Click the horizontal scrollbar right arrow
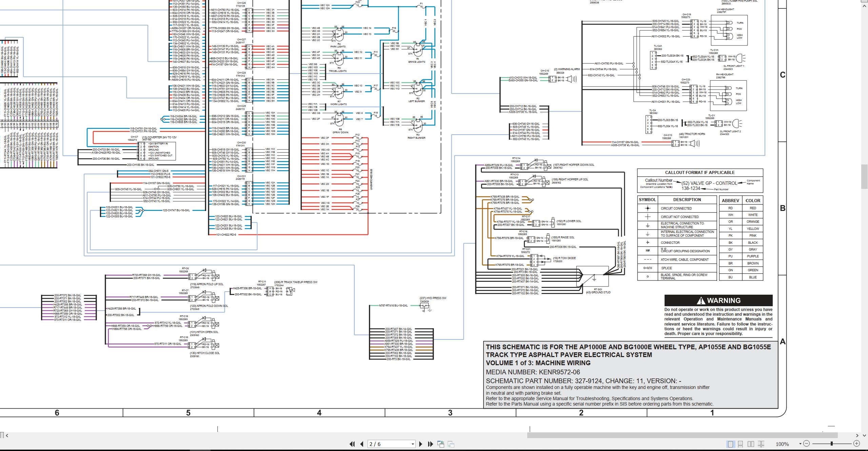The image size is (868, 451). [x=857, y=435]
